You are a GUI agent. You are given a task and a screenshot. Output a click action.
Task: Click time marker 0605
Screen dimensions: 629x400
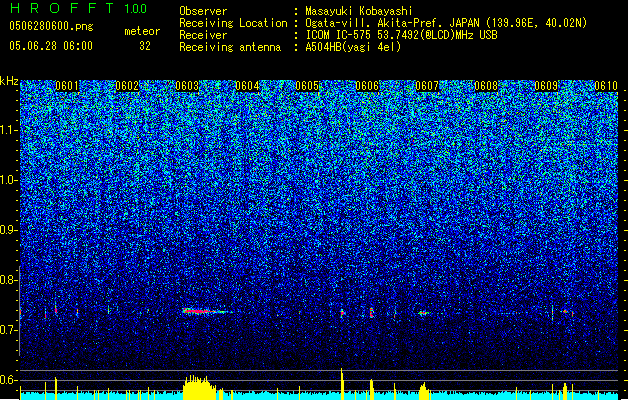307,86
